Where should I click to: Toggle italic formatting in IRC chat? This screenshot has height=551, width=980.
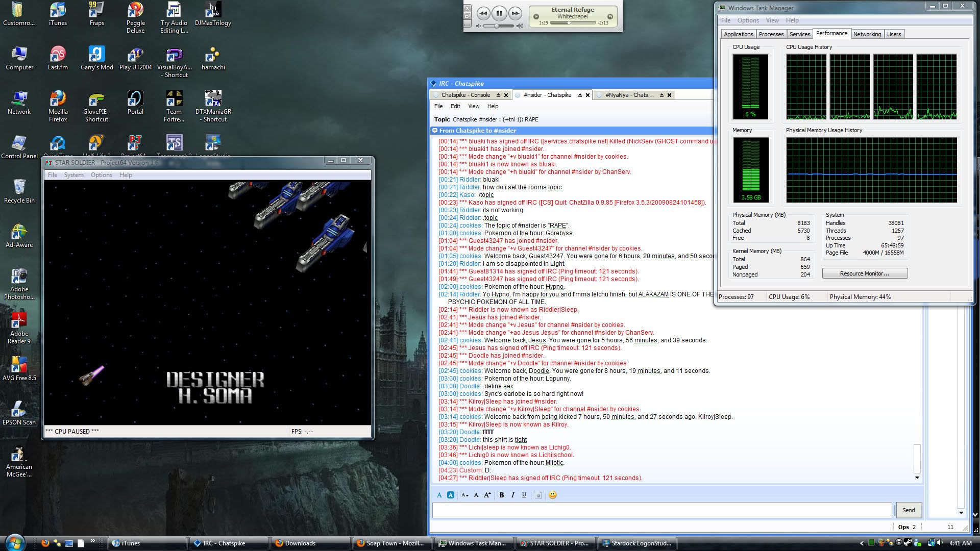click(512, 495)
